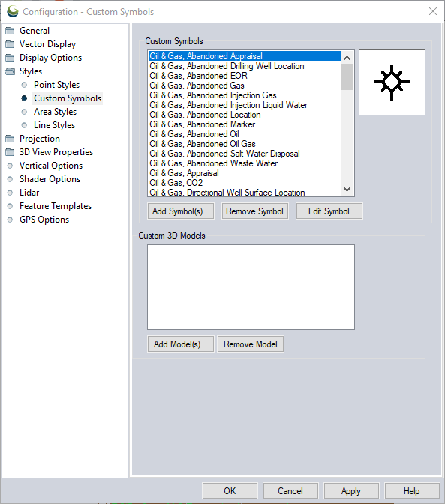Click the symbol list scrollbar thumb

point(347,76)
